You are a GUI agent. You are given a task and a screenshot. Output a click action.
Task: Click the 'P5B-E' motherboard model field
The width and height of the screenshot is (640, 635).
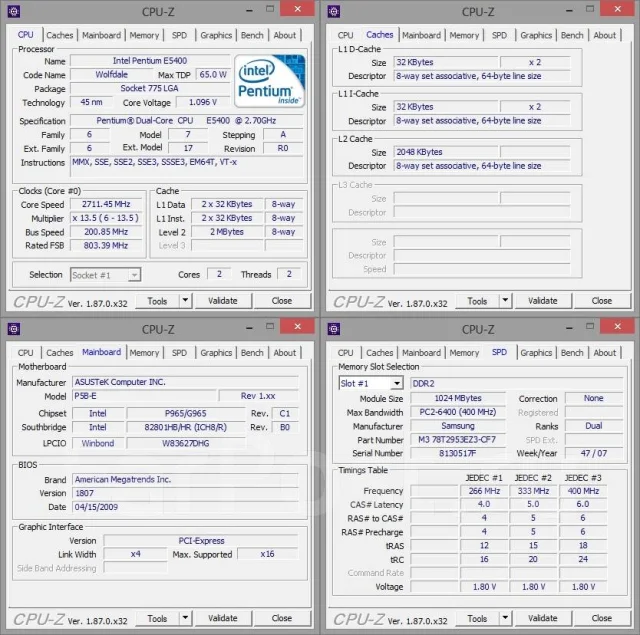(x=144, y=396)
